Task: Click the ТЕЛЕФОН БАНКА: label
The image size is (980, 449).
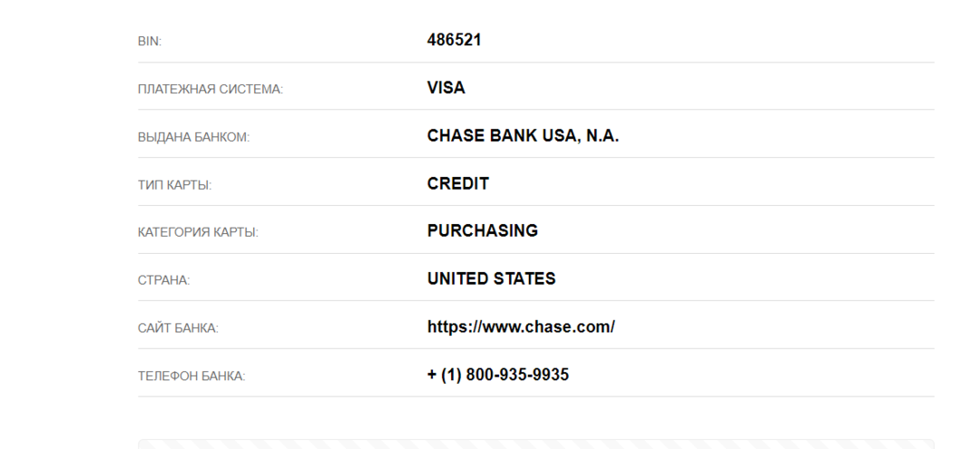Action: click(191, 376)
